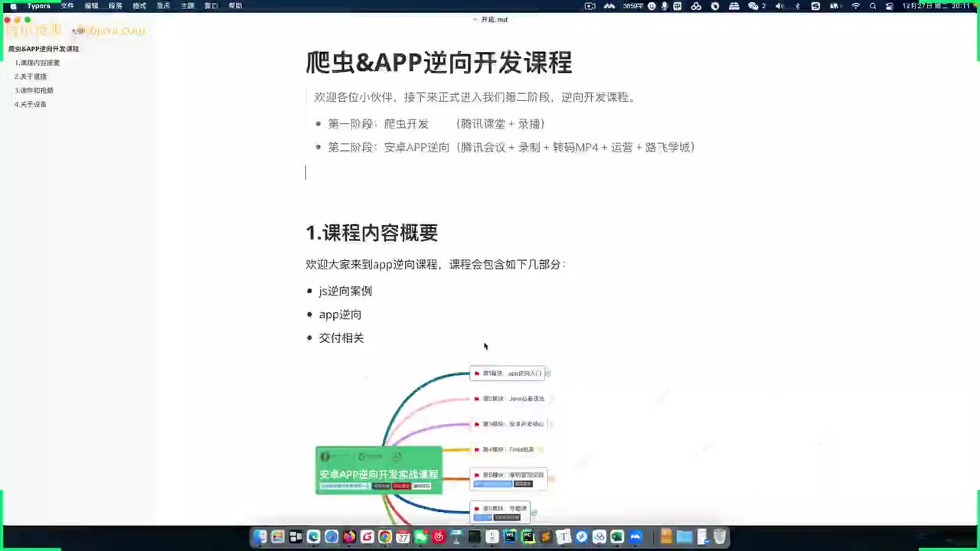Open the blue folder stack in Dock
980x551 pixels.
pyautogui.click(x=684, y=537)
